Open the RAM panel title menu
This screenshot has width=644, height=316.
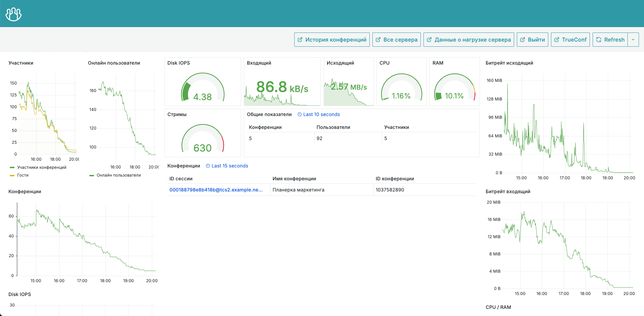pos(438,63)
